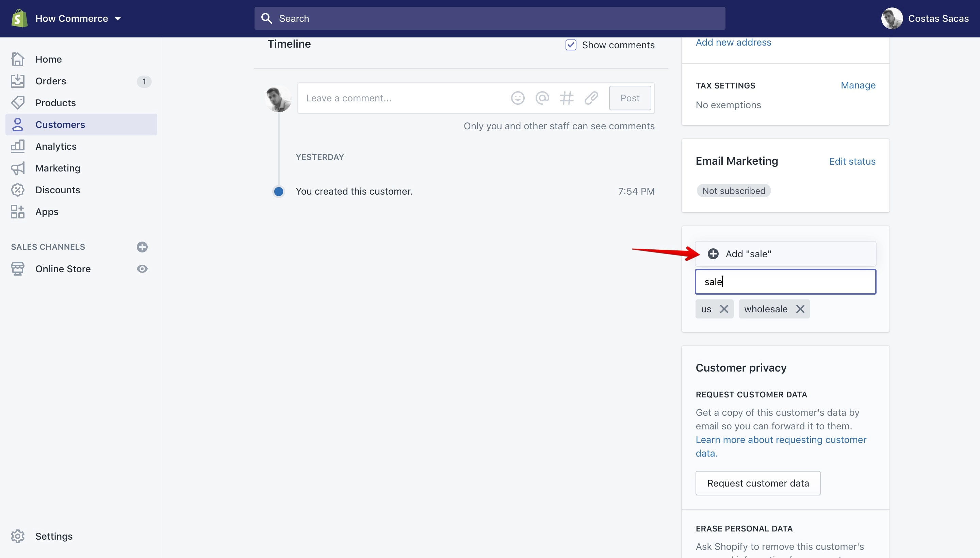Click the You created this customer entry
980x558 pixels.
354,191
